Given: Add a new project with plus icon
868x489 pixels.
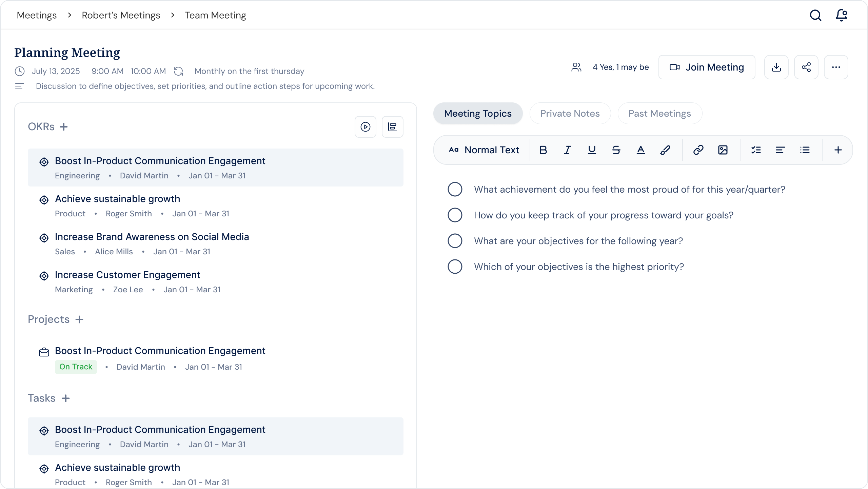Looking at the screenshot, I should (79, 319).
